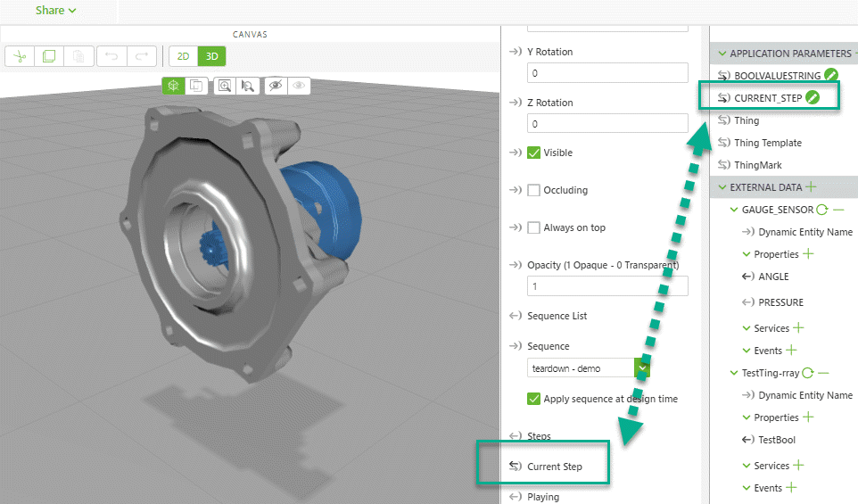Collapse the APPLICATION PARAMETERS section
The image size is (858, 504).
click(722, 54)
